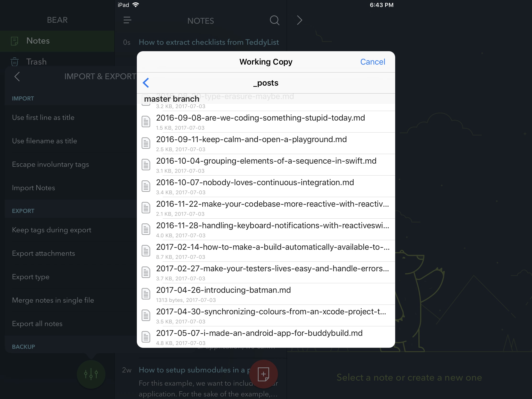The width and height of the screenshot is (532, 399).
Task: Expand the BACKUP section
Action: coord(23,346)
